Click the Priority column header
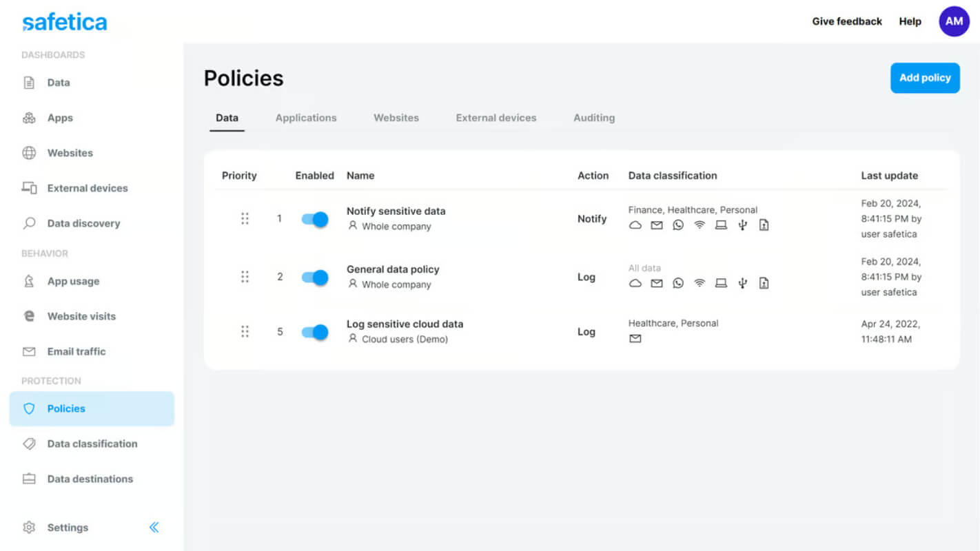The width and height of the screenshot is (980, 551). click(x=239, y=176)
